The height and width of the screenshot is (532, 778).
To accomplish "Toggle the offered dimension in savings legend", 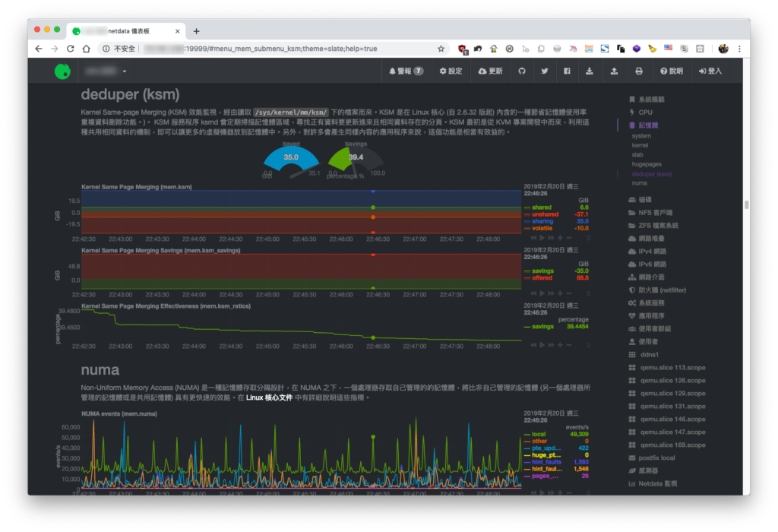I will click(x=542, y=278).
